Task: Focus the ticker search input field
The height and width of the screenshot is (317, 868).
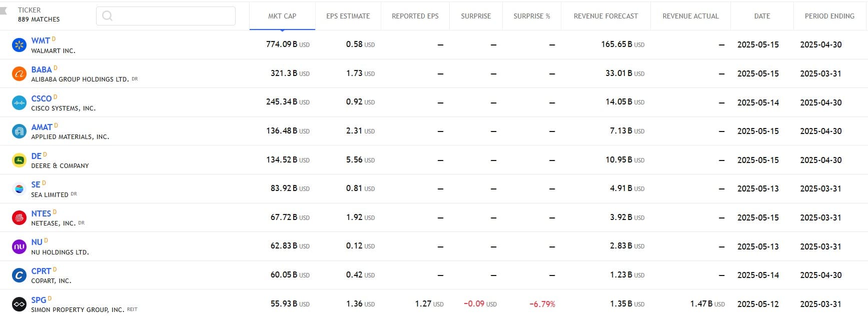Action: pyautogui.click(x=166, y=16)
